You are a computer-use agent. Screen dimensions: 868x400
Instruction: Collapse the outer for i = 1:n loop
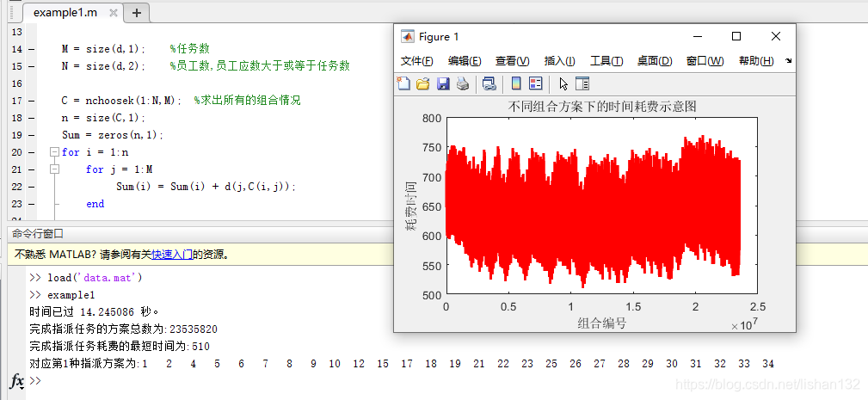tap(54, 152)
